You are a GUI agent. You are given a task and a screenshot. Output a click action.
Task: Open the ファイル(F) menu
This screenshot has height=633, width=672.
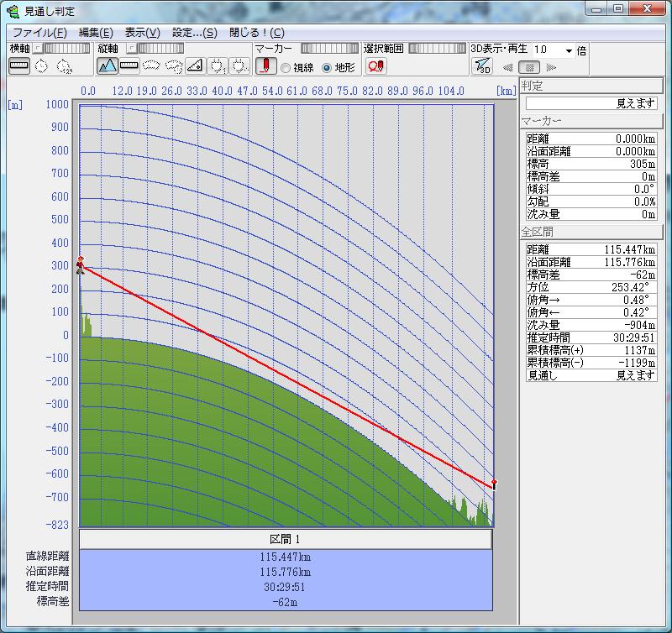pyautogui.click(x=39, y=33)
